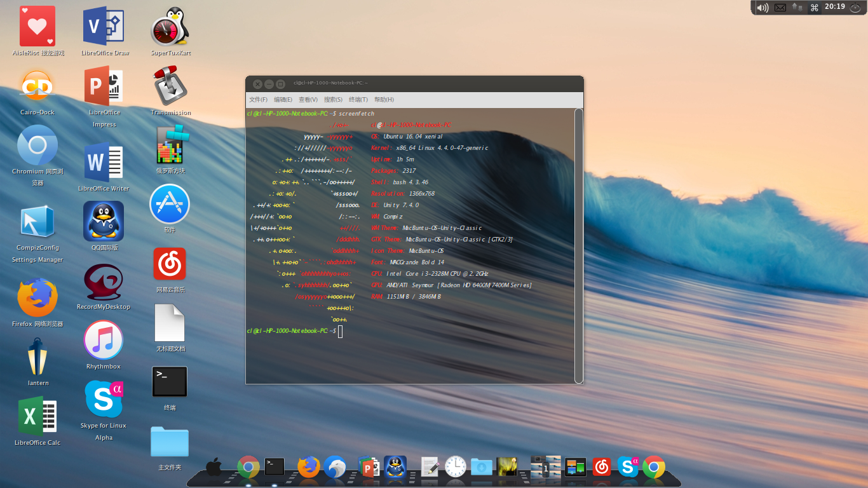Image resolution: width=868 pixels, height=488 pixels.
Task: Click 'RAM: 1151MiB / 3846MiB' line
Action: coord(406,297)
